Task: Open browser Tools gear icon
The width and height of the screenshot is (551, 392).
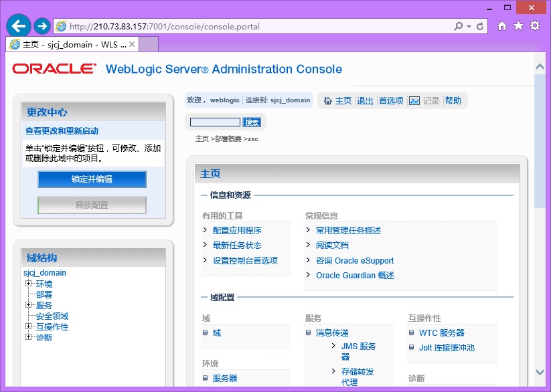Action: pyautogui.click(x=535, y=25)
